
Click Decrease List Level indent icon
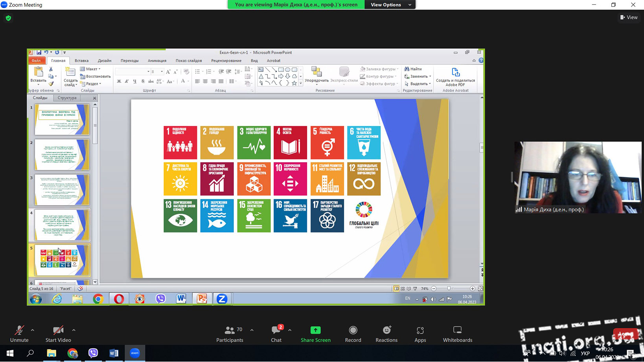pyautogui.click(x=221, y=71)
